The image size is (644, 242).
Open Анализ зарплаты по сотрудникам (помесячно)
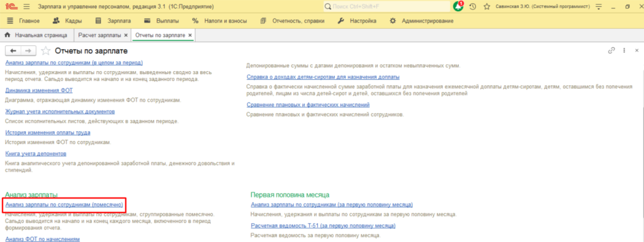coord(64,204)
